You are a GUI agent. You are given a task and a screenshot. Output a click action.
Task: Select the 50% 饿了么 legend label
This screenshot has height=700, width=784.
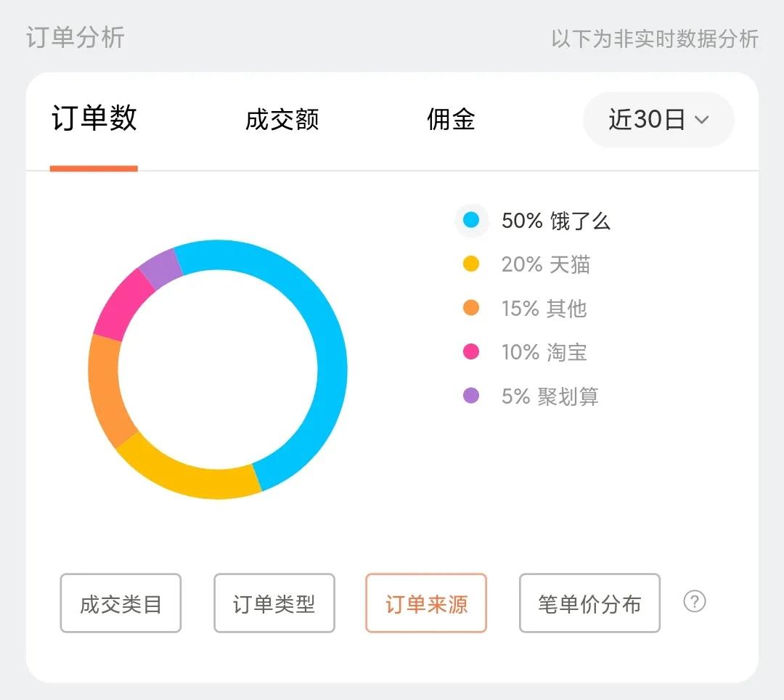[555, 221]
